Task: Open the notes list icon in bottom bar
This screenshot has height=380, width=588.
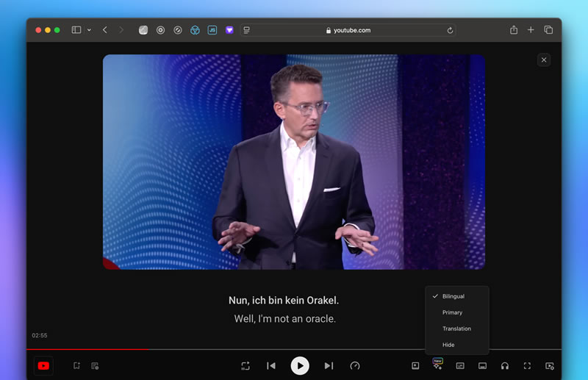Action: (x=95, y=366)
